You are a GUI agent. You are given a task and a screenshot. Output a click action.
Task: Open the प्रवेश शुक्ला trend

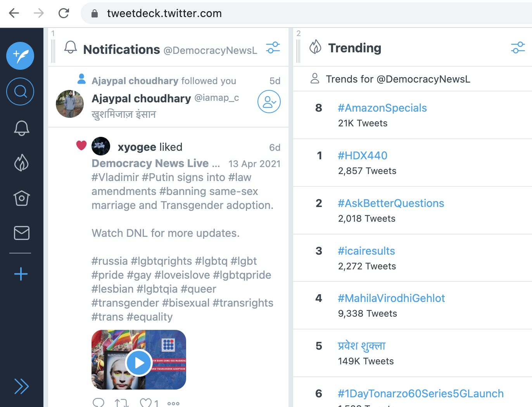point(361,345)
